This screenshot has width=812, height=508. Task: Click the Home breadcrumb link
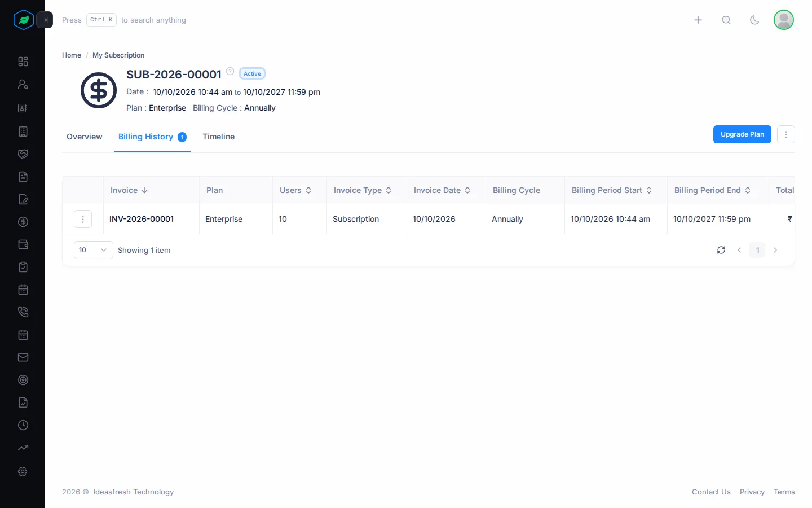point(72,55)
